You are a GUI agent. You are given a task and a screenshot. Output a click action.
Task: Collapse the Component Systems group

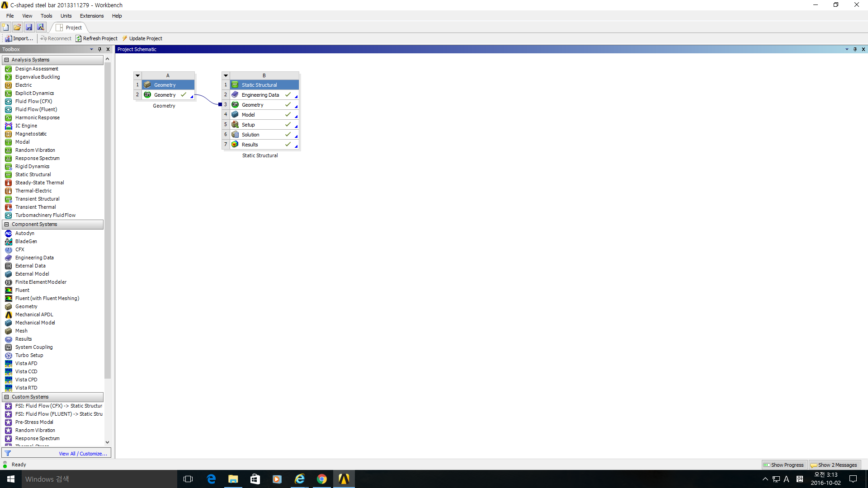(6, 224)
